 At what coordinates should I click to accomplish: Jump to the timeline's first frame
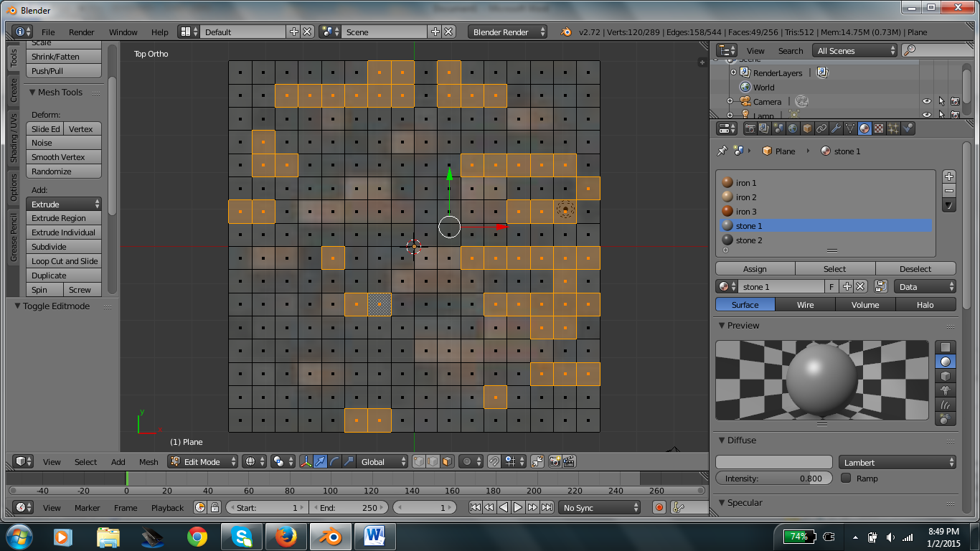475,507
